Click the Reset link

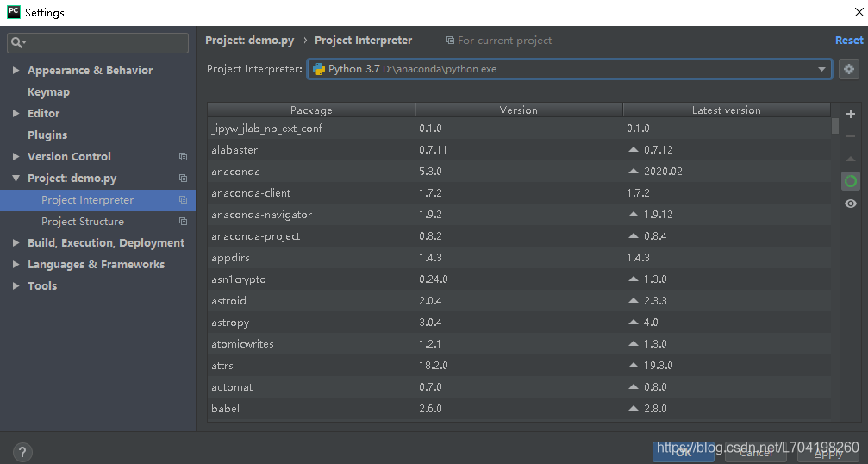pyautogui.click(x=849, y=41)
